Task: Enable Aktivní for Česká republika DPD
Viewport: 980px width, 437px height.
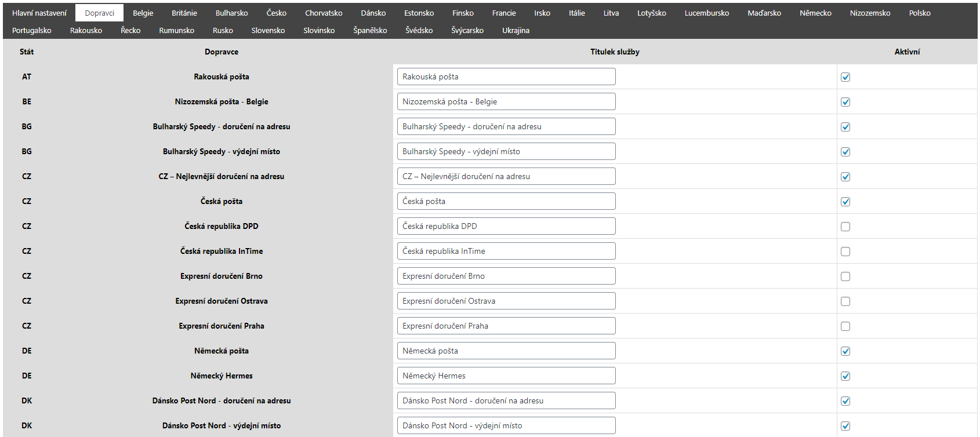Action: (x=845, y=227)
